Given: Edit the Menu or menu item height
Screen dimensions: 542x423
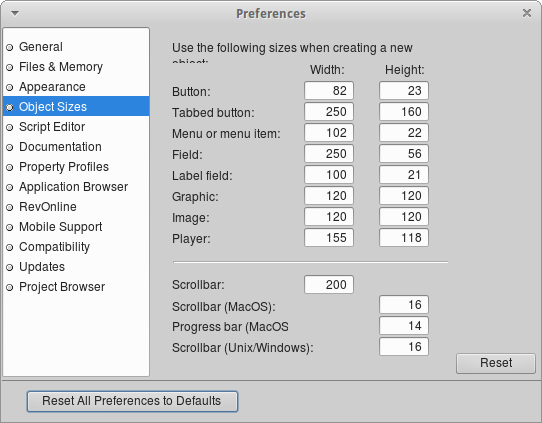Looking at the screenshot, I should click(404, 133).
